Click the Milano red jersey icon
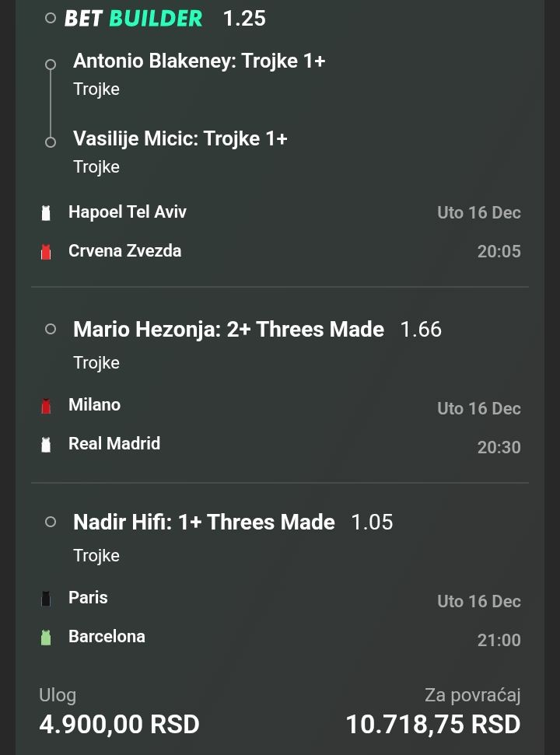Image resolution: width=560 pixels, height=755 pixels. (x=46, y=405)
